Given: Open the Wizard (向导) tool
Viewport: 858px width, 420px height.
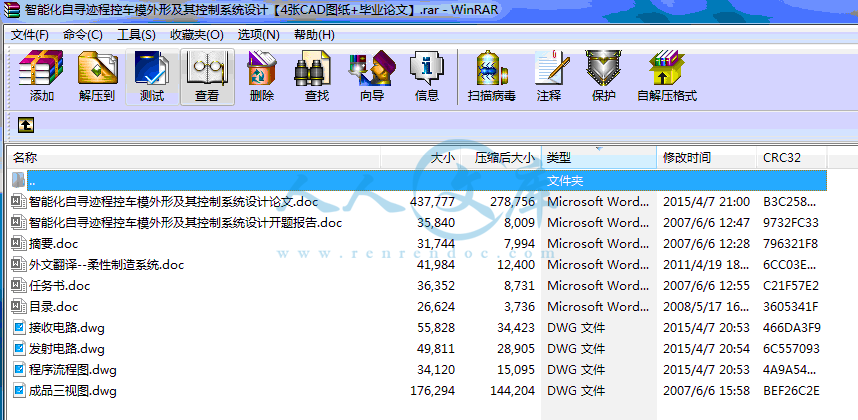Looking at the screenshot, I should (x=372, y=68).
